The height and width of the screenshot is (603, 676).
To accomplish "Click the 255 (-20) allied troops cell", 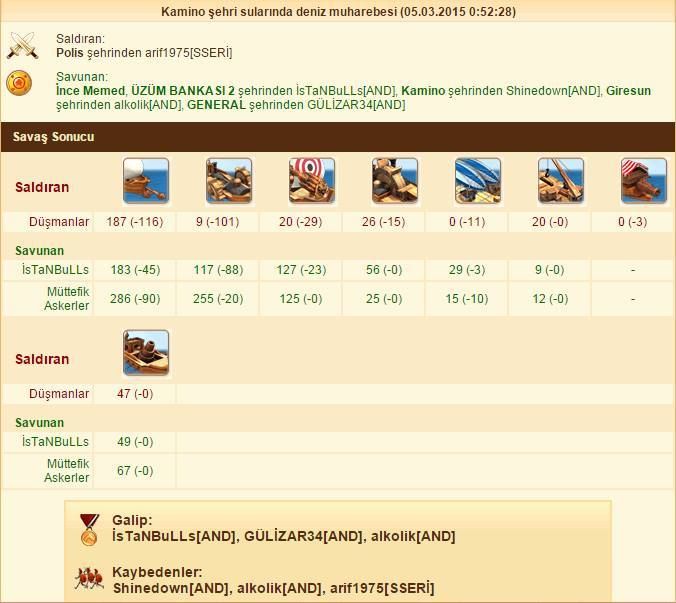I will click(217, 299).
